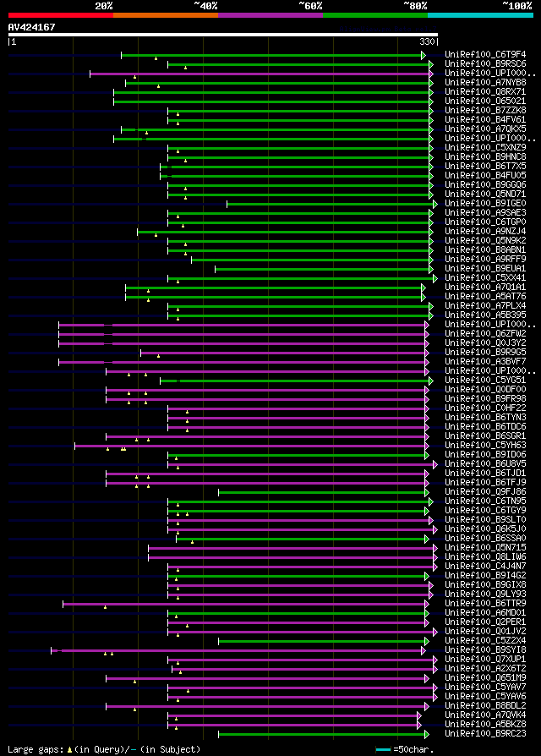The image size is (541, 756).
Task: Select the UniRef100_C5YG51 label
Action: 485,380
